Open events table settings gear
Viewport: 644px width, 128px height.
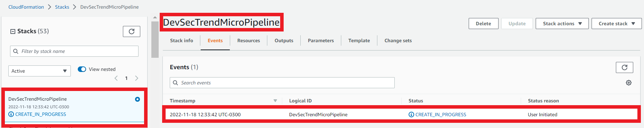pos(629,83)
